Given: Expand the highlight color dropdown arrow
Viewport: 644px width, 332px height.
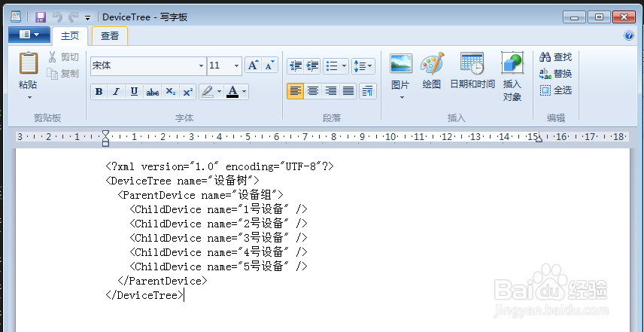Looking at the screenshot, I should point(220,92).
